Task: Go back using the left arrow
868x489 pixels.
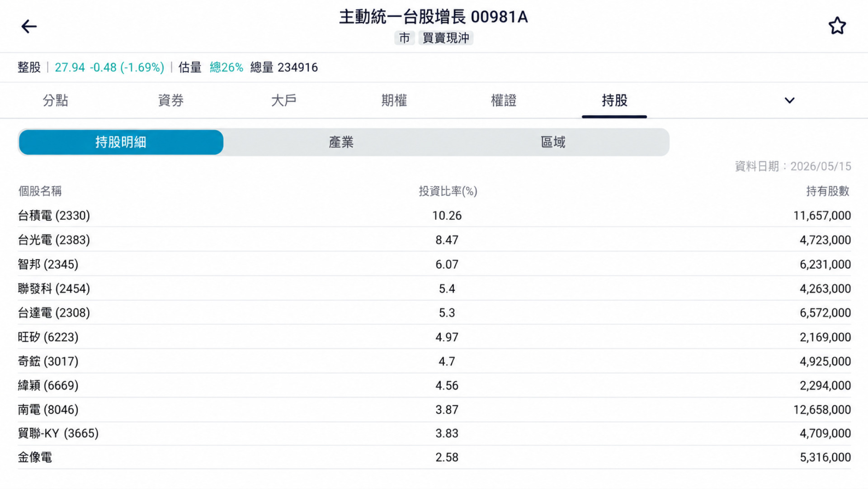Action: coord(29,26)
